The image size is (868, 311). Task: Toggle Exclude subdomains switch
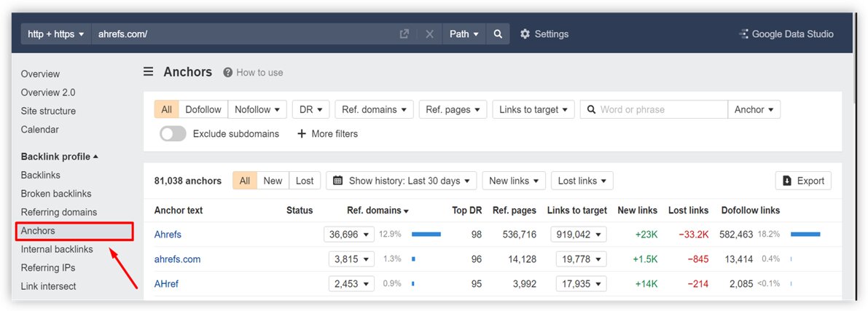[x=173, y=134]
